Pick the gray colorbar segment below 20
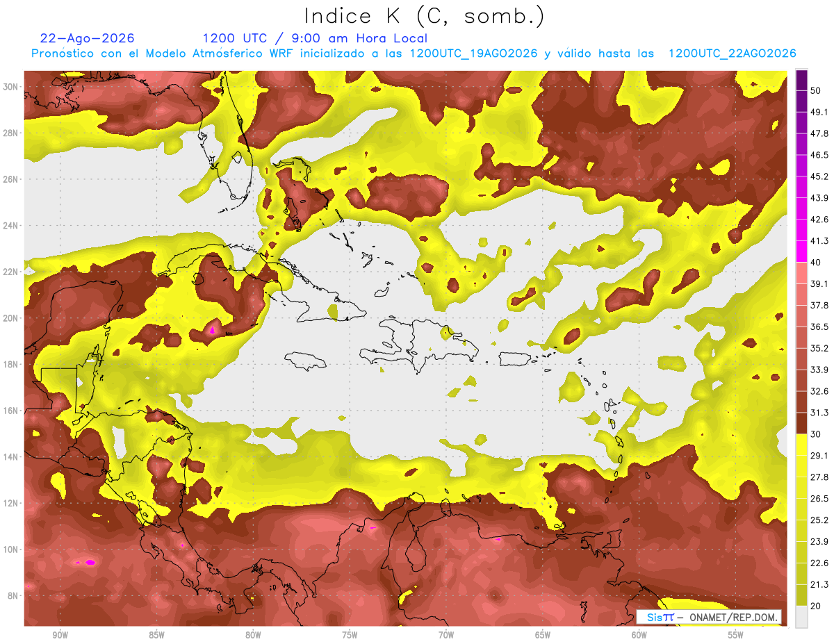This screenshot has width=834, height=644. [801, 616]
